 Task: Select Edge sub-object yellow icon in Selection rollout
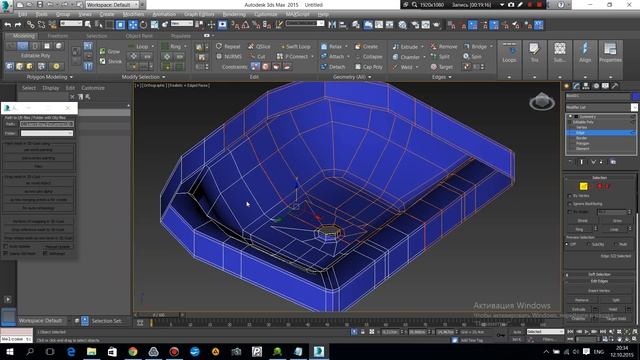point(583,186)
